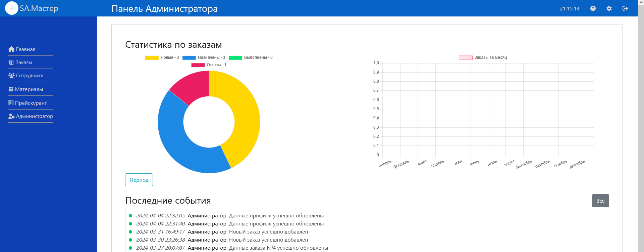Click the Панель Администратора heading
The image size is (644, 252).
click(x=164, y=8)
